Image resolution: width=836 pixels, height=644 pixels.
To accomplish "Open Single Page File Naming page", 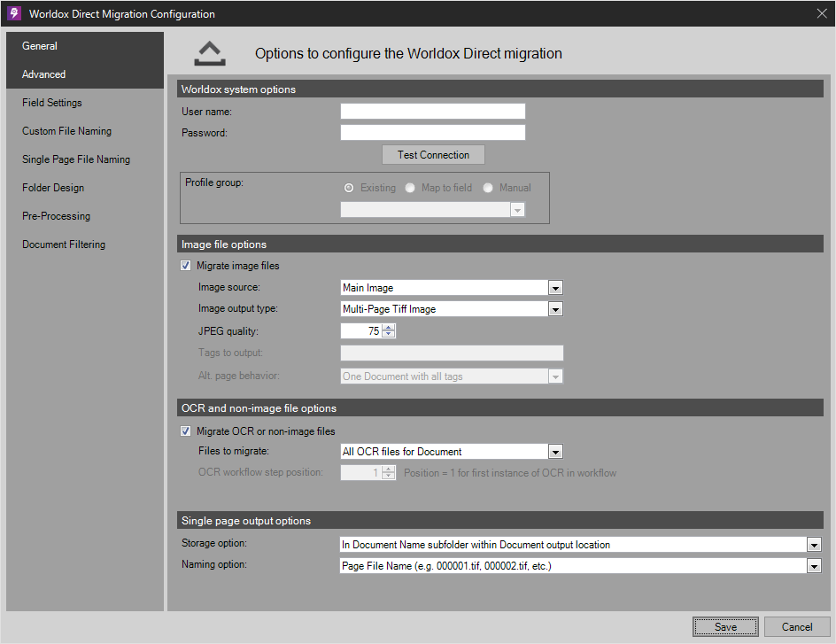I will [85, 159].
